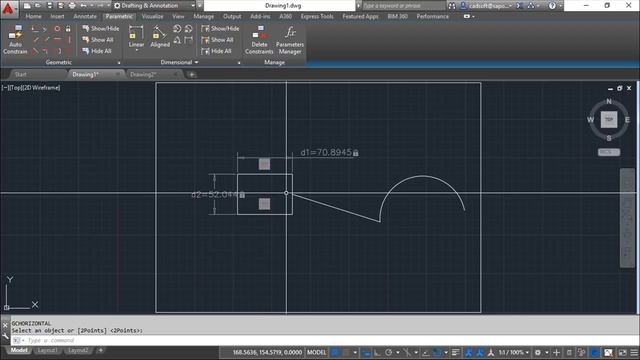Click the Fix lock constraint icon
Screen dimensions: 640x360
[x=68, y=29]
